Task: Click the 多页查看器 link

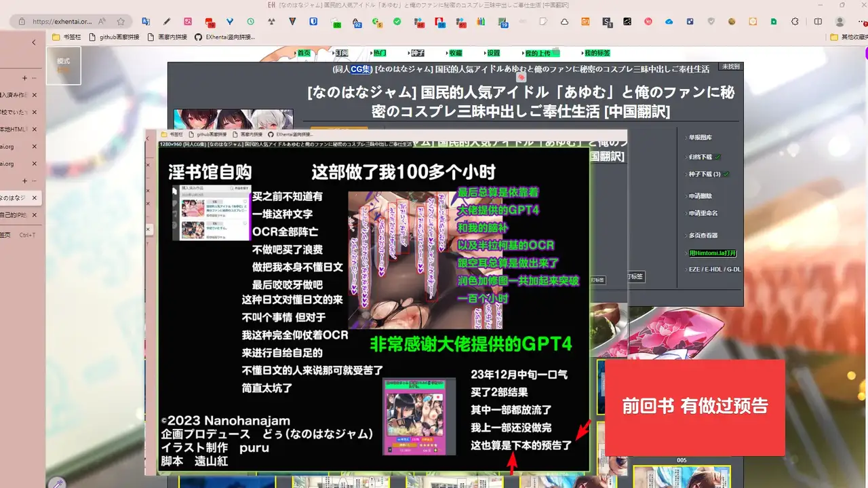Action: [703, 236]
